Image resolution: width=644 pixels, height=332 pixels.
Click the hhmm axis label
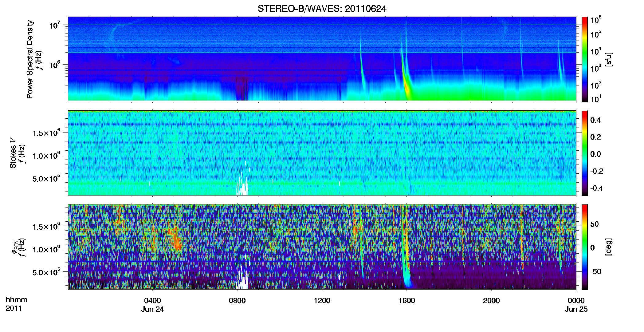click(x=17, y=300)
